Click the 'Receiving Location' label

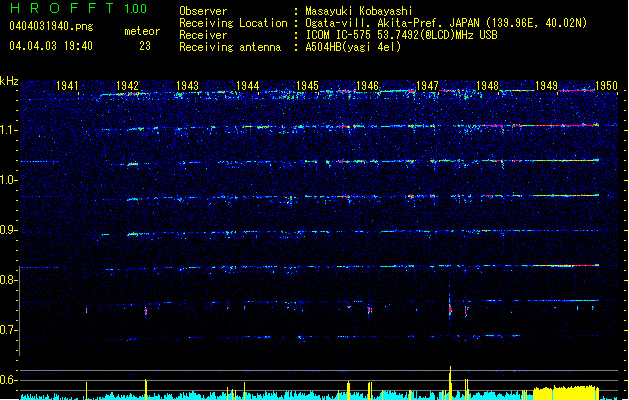tap(233, 23)
